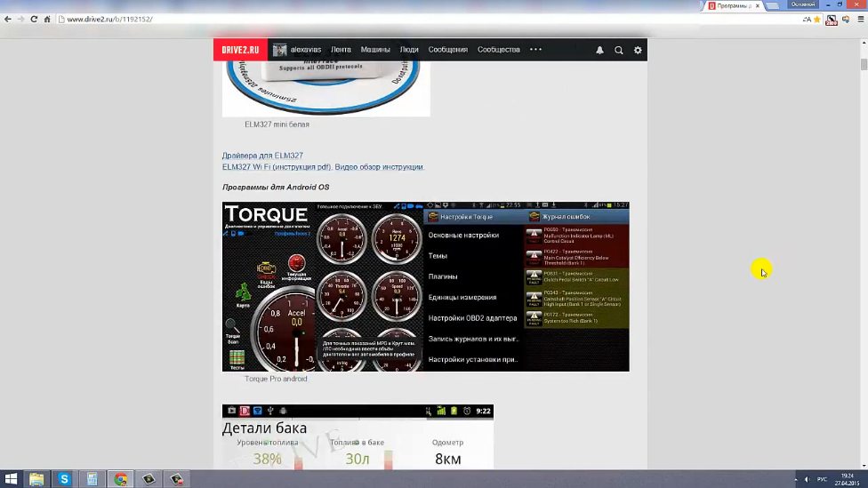868x488 pixels.
Task: Click the yellow bookmark star icon
Action: click(x=817, y=20)
